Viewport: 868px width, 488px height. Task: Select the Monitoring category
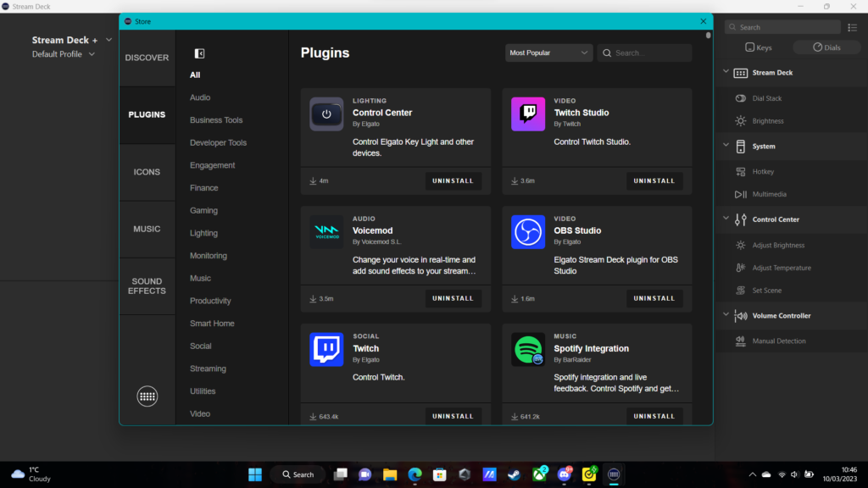click(x=209, y=256)
